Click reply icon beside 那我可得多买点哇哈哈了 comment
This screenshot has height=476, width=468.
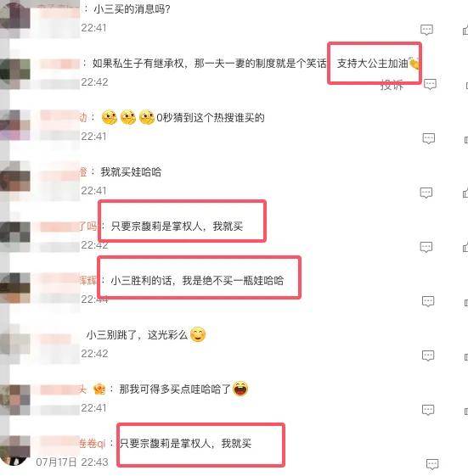click(428, 410)
